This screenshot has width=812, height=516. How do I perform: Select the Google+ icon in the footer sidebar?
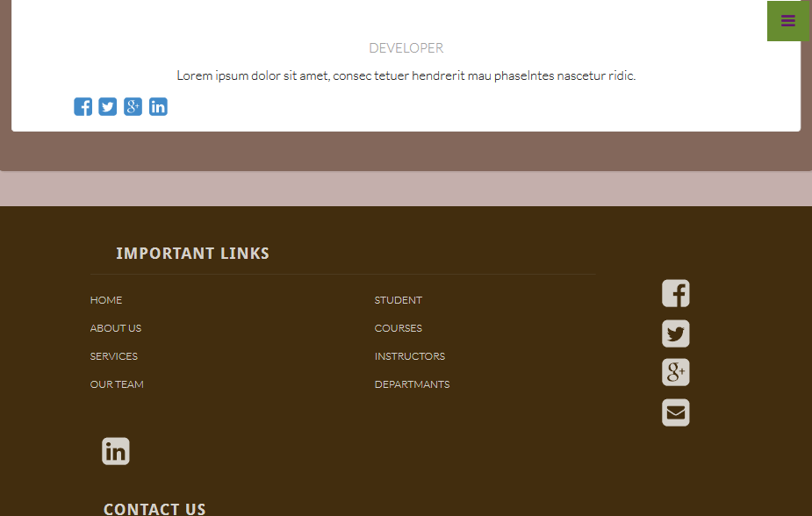click(675, 372)
